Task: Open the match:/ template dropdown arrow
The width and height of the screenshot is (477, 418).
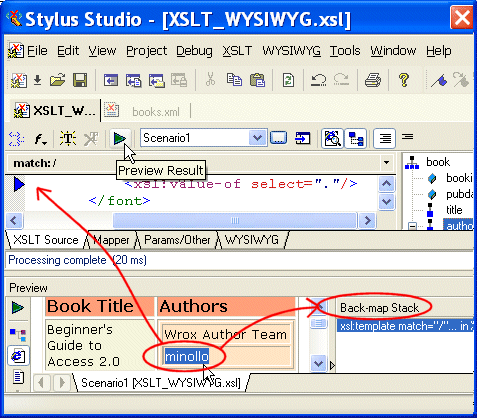Action: 386,163
